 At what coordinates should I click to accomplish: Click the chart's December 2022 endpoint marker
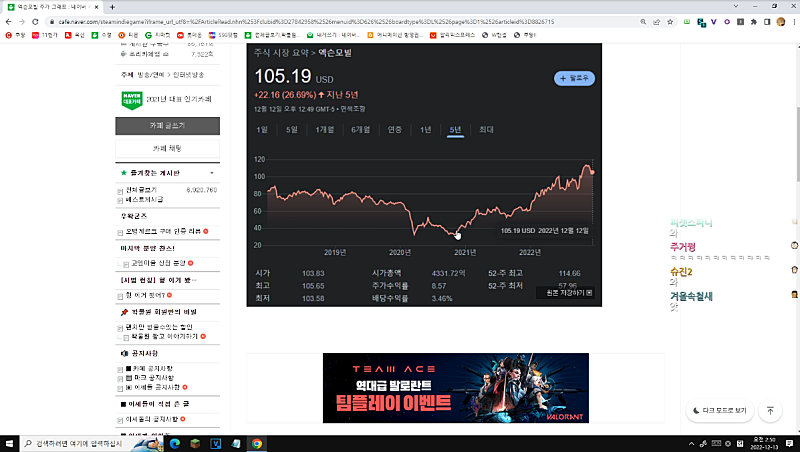(x=592, y=172)
